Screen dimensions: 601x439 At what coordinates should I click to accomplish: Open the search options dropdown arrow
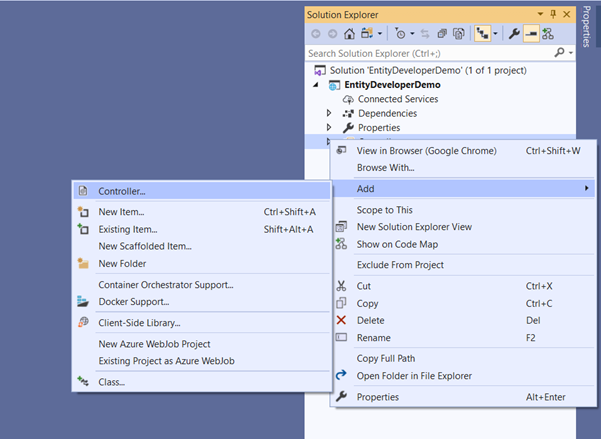click(571, 53)
